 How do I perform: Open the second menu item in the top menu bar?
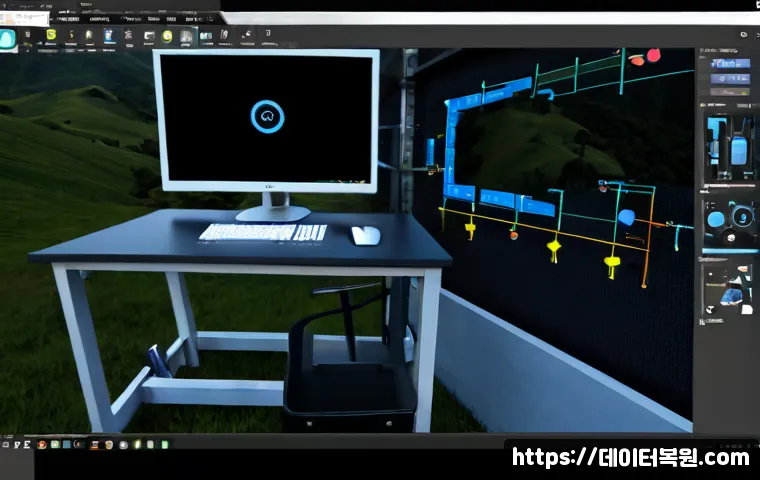click(x=99, y=19)
